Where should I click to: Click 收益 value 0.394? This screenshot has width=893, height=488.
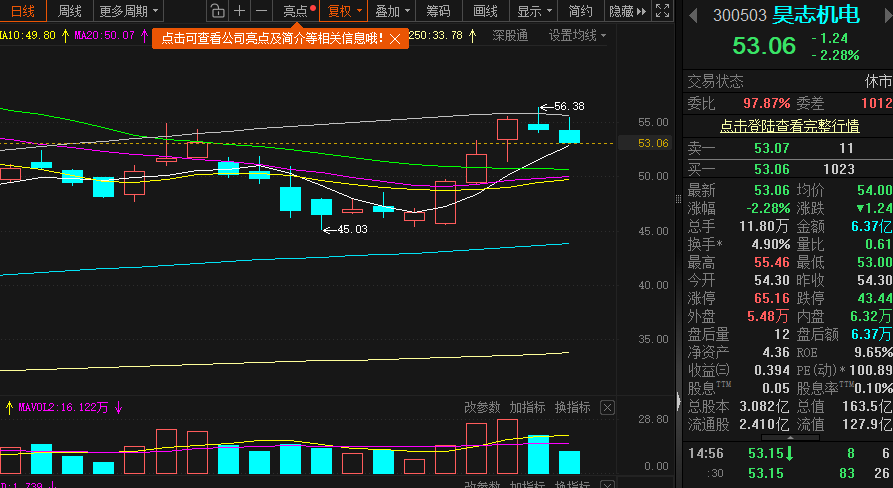[772, 370]
